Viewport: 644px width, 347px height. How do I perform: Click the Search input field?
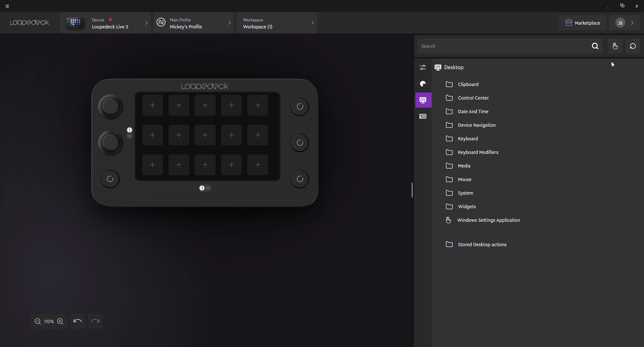coord(503,46)
